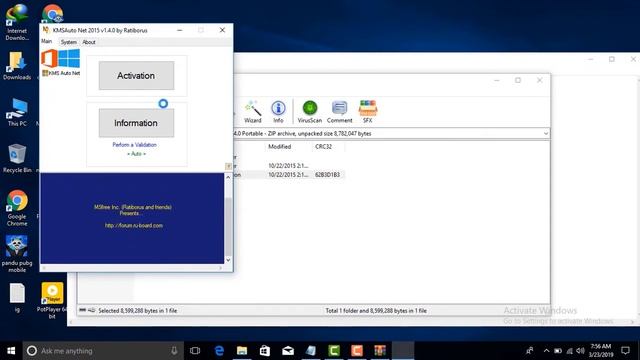The width and height of the screenshot is (640, 360).
Task: Select the folder row dated 10/22/2015 without CRC
Action: click(x=289, y=166)
